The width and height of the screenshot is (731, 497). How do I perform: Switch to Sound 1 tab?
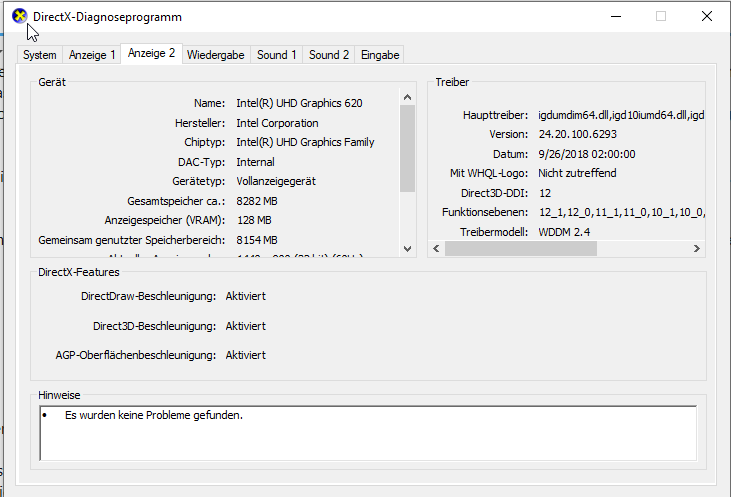[276, 55]
